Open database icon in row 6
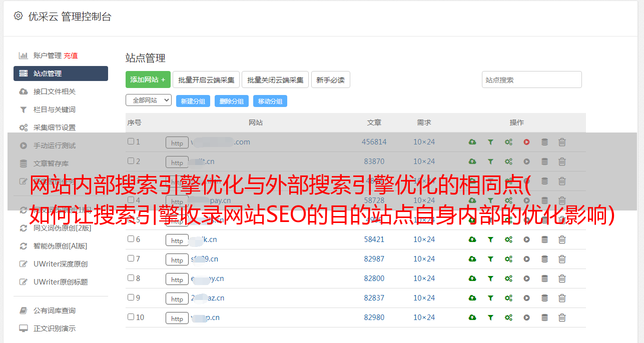 (544, 239)
